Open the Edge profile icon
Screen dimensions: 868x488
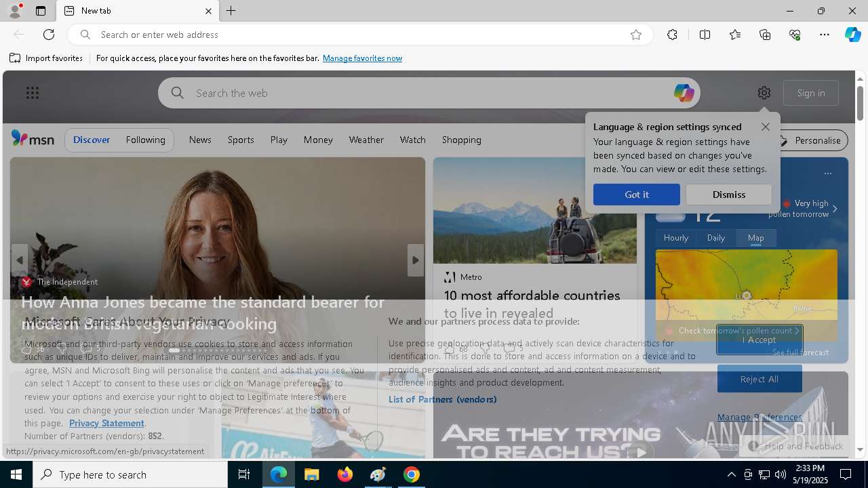pyautogui.click(x=14, y=11)
